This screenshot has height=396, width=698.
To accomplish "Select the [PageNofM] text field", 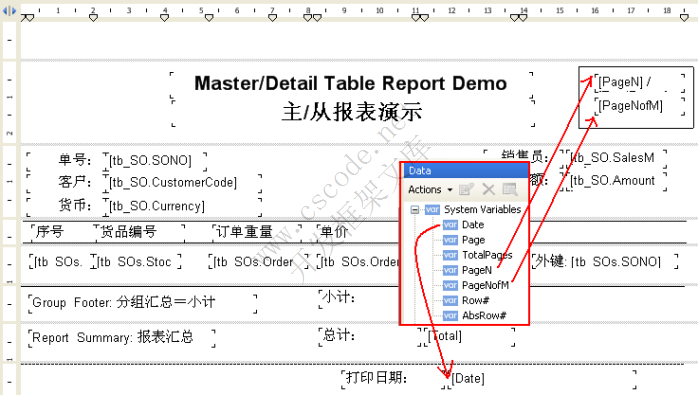I will [639, 106].
